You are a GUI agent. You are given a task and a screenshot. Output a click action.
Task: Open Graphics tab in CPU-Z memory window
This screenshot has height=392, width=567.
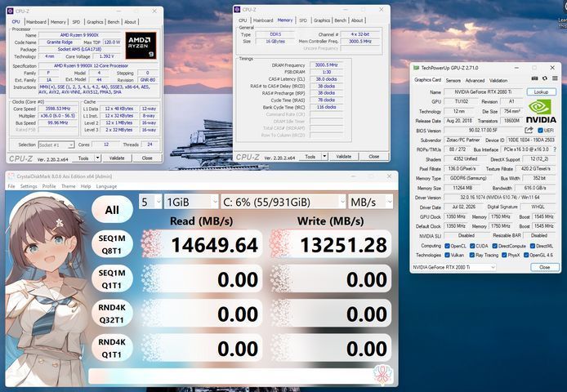[x=321, y=20]
